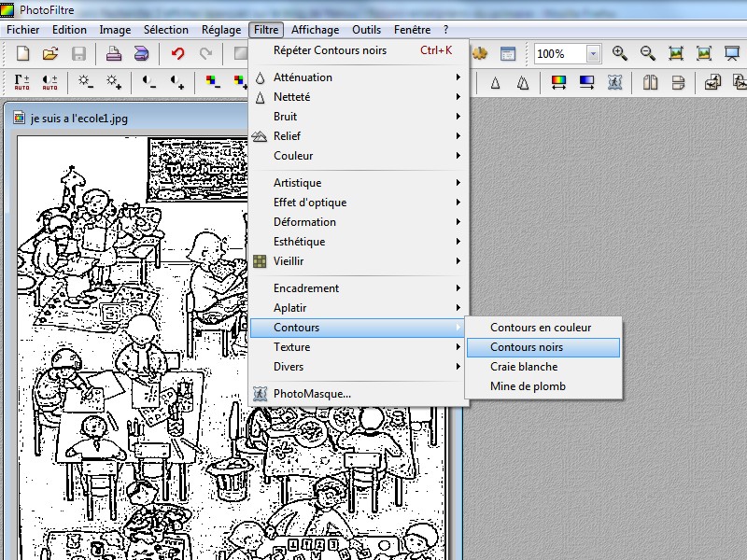The image size is (747, 560).
Task: Open PhotoMasque... dialog
Action: coord(312,394)
